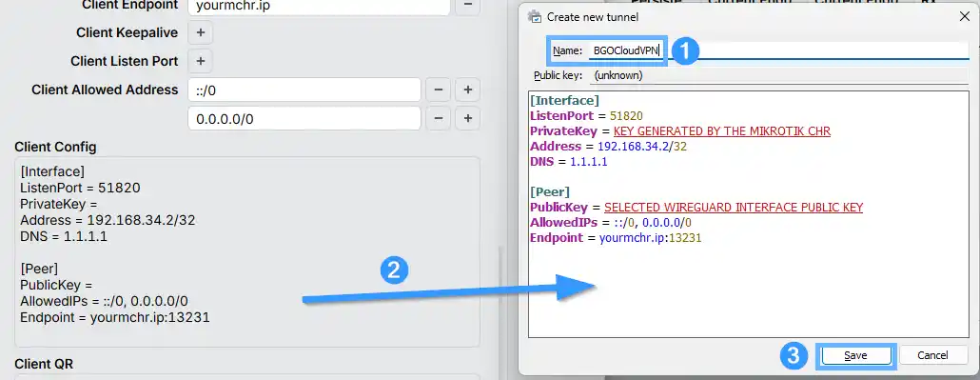Close the Create new tunnel dialog
Viewport: 980px width, 380px height.
point(965,17)
